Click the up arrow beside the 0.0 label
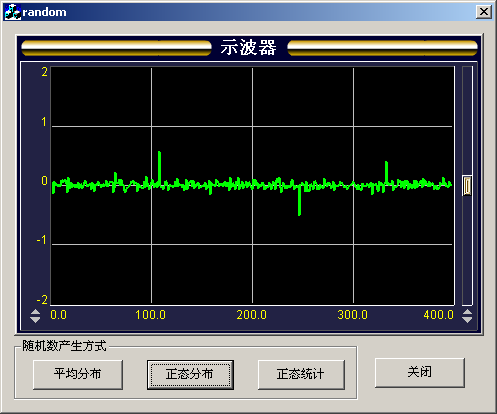This screenshot has width=497, height=414. pos(35,312)
